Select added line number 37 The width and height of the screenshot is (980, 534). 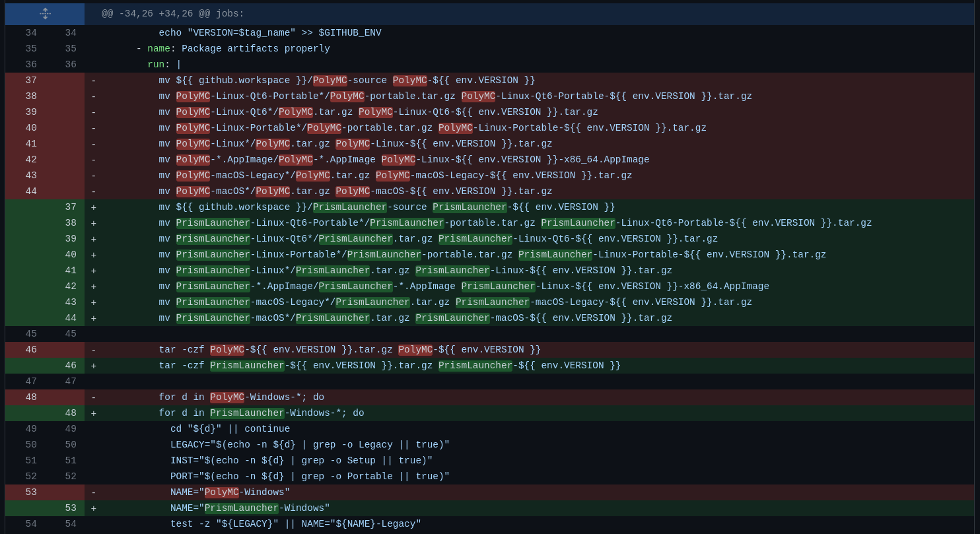71,207
